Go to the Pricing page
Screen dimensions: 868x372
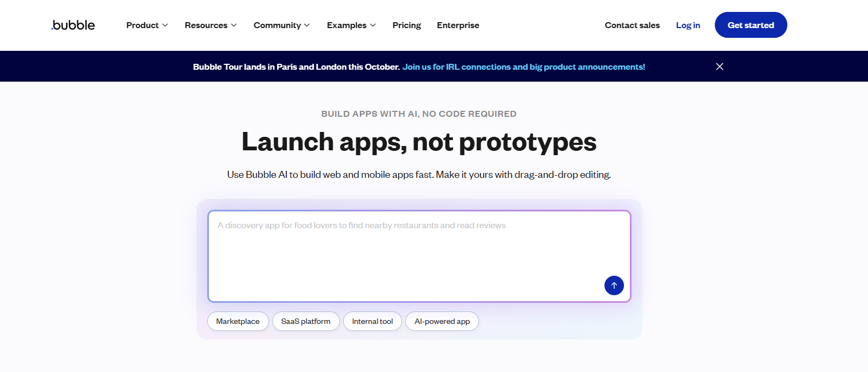click(406, 25)
